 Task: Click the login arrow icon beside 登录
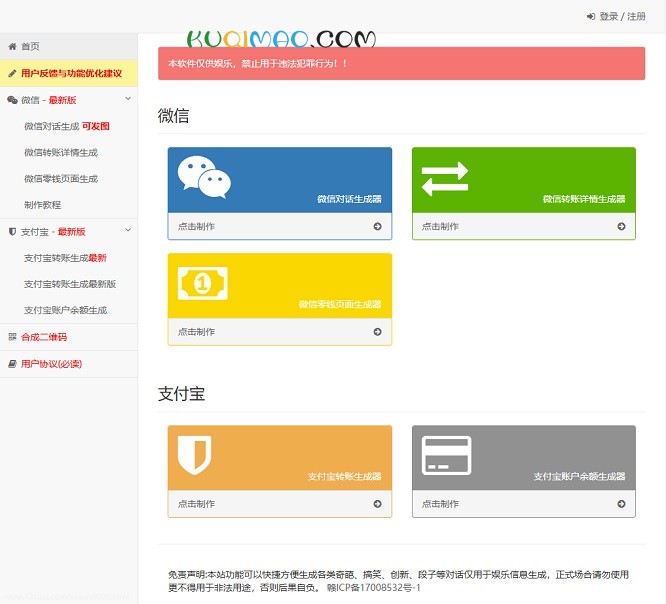pyautogui.click(x=591, y=17)
